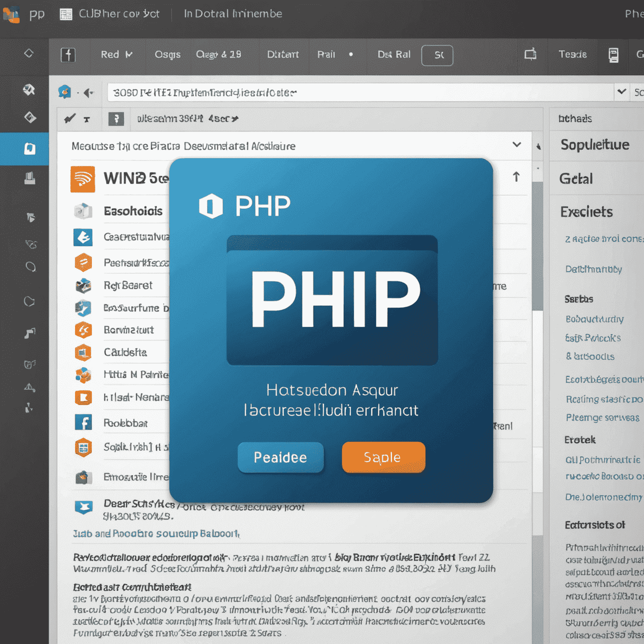Click the checkmark pen icon in sub-toolbar
The height and width of the screenshot is (644, 644).
(70, 119)
